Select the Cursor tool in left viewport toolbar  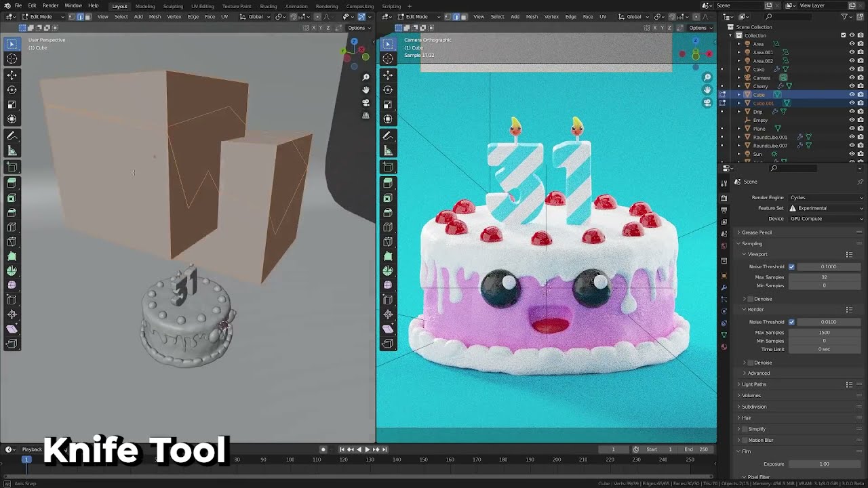click(x=12, y=59)
